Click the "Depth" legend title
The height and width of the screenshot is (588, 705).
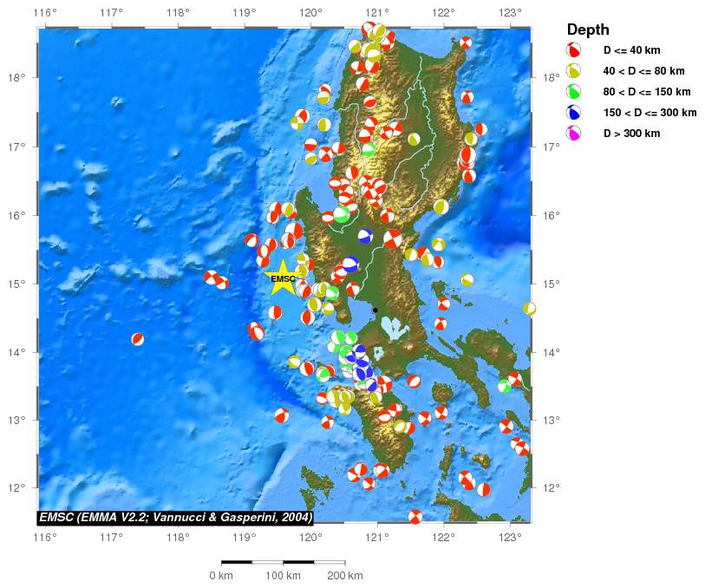click(x=588, y=29)
